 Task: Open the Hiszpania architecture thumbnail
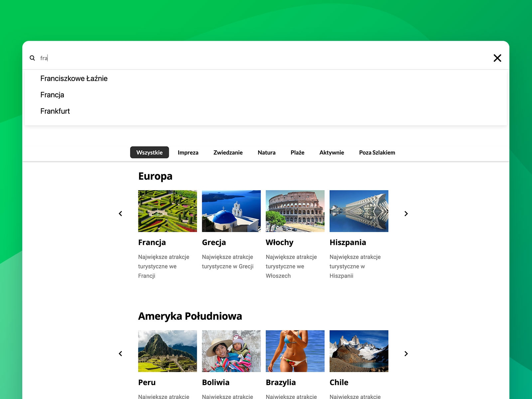pos(359,211)
